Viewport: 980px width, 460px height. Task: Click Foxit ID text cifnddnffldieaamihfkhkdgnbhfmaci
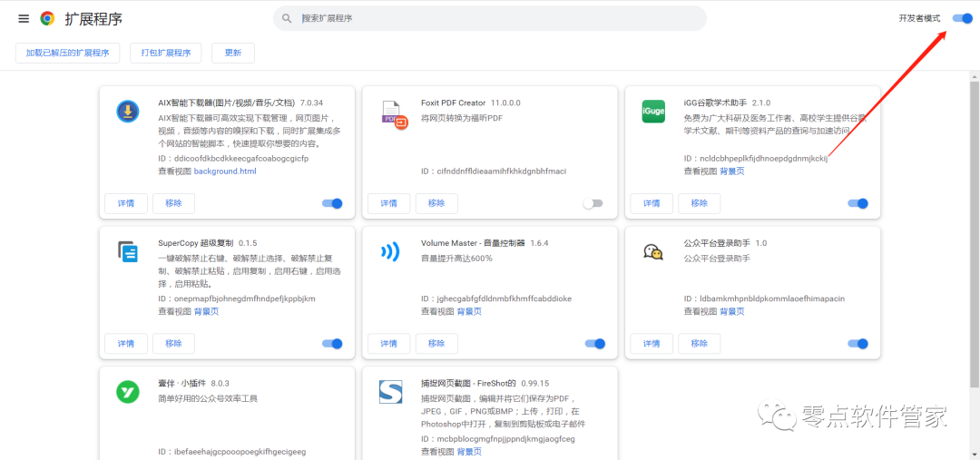[x=502, y=171]
